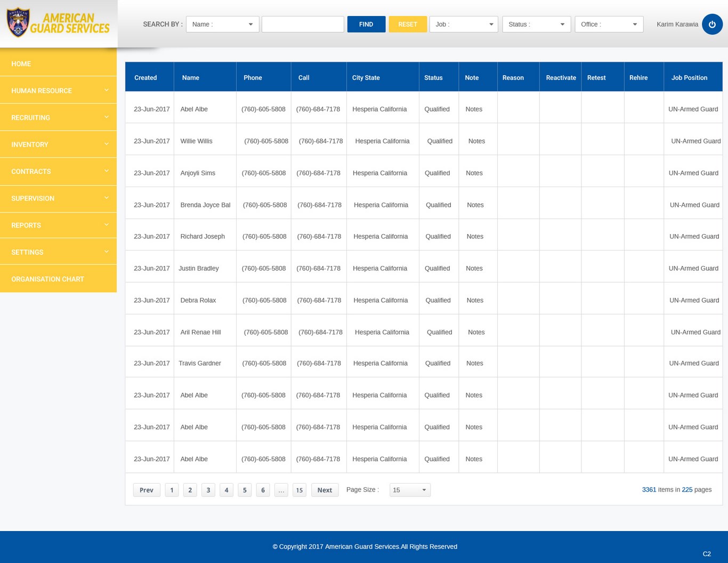Click the power logout icon

point(712,24)
